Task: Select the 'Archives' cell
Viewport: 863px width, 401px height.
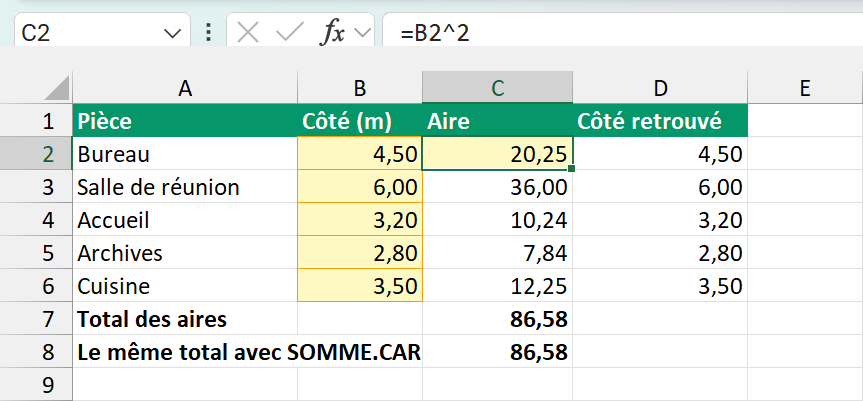Action: click(x=185, y=252)
